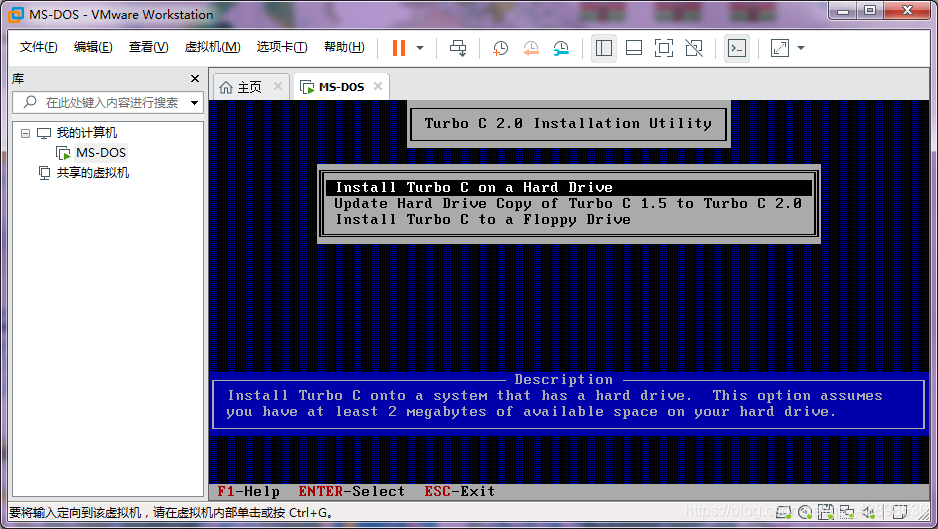Image resolution: width=938 pixels, height=529 pixels.
Task: Click the message log icon in status bar
Action: click(x=900, y=512)
